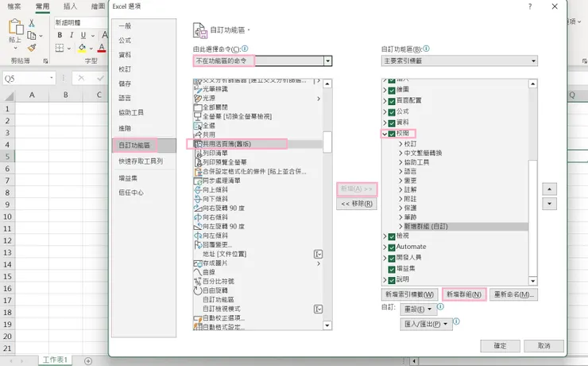This screenshot has width=588, height=366.
Task: Cancel the dialog with 取消
Action: [544, 346]
